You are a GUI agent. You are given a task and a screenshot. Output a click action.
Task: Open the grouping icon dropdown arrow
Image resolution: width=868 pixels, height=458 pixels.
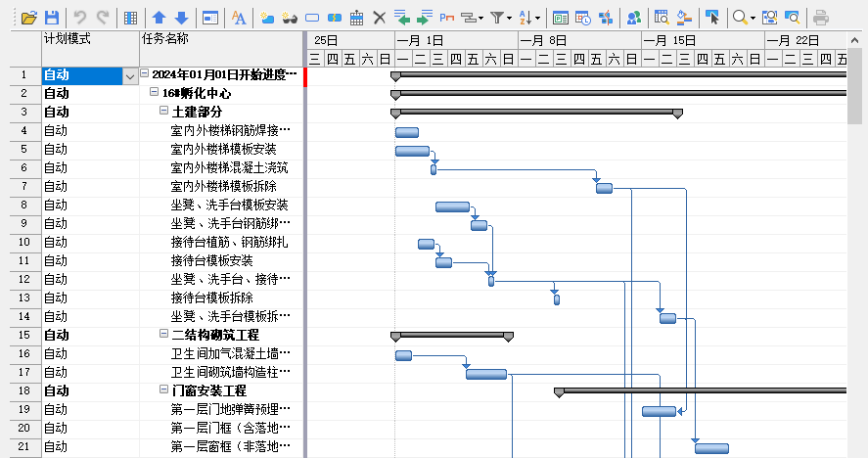pyautogui.click(x=480, y=19)
